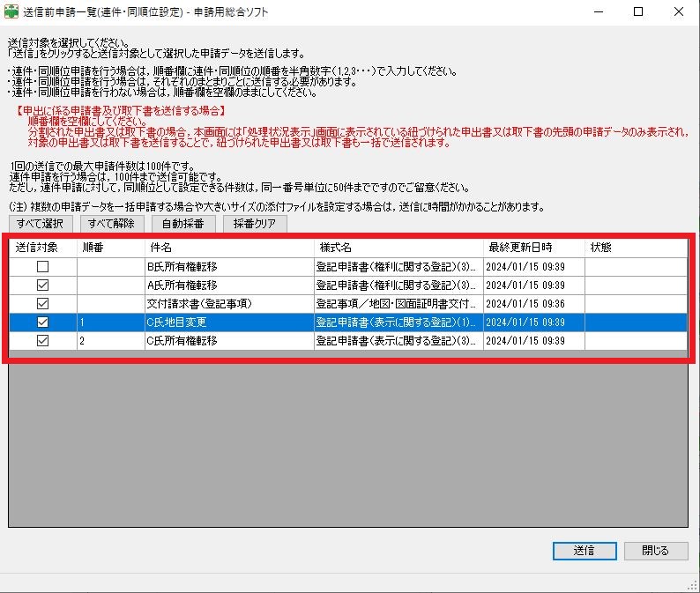Uncheck the 交付請求書(登記事項) row checkbox
Screen dimensions: 700x593
click(x=42, y=303)
